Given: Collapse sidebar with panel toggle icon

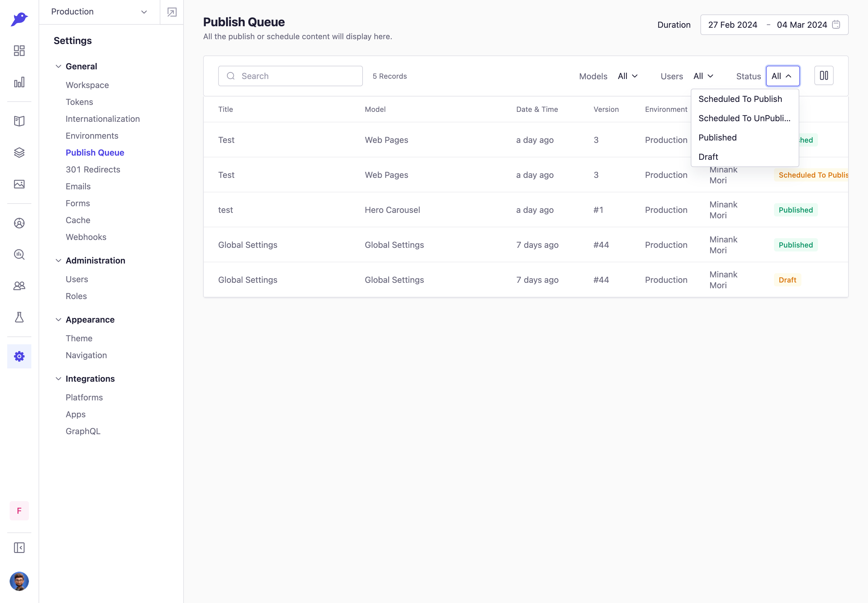Looking at the screenshot, I should click(19, 548).
